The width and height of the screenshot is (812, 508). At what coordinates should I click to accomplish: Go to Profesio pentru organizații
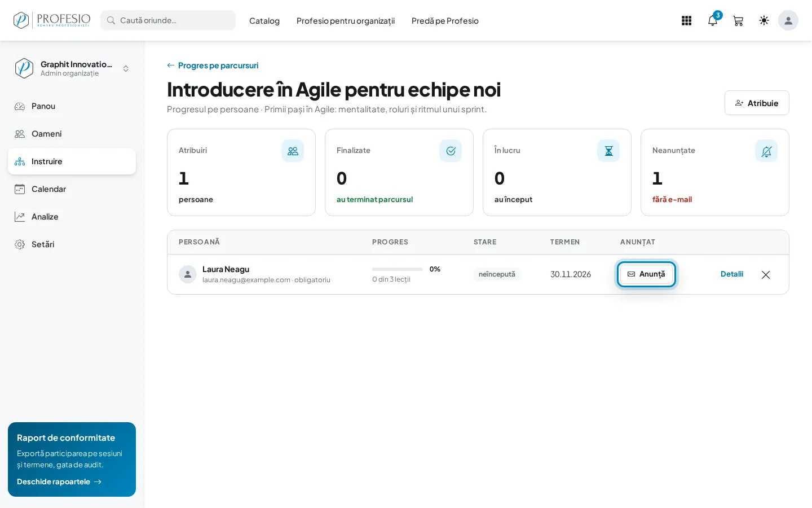(346, 21)
